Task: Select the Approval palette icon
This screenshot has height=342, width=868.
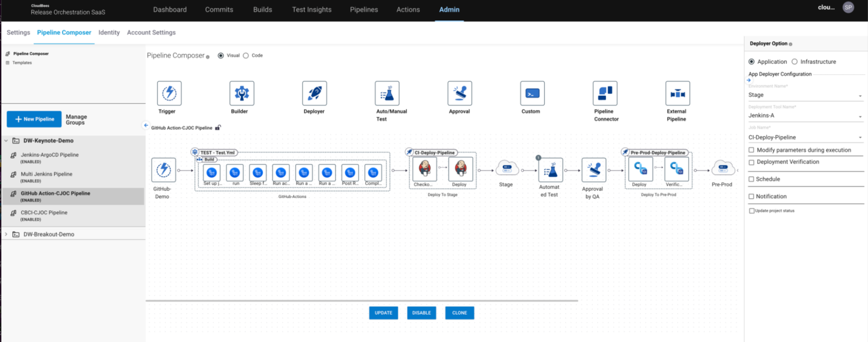Action: pos(460,93)
